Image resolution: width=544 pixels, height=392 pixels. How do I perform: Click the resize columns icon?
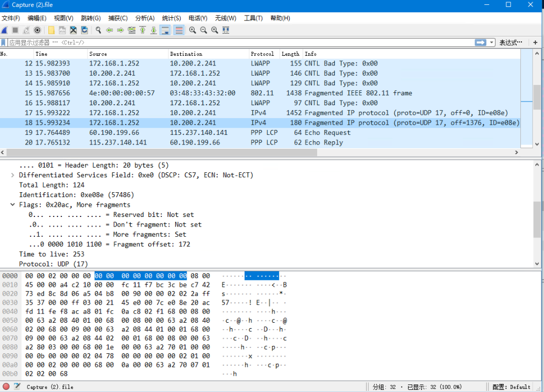(x=226, y=30)
